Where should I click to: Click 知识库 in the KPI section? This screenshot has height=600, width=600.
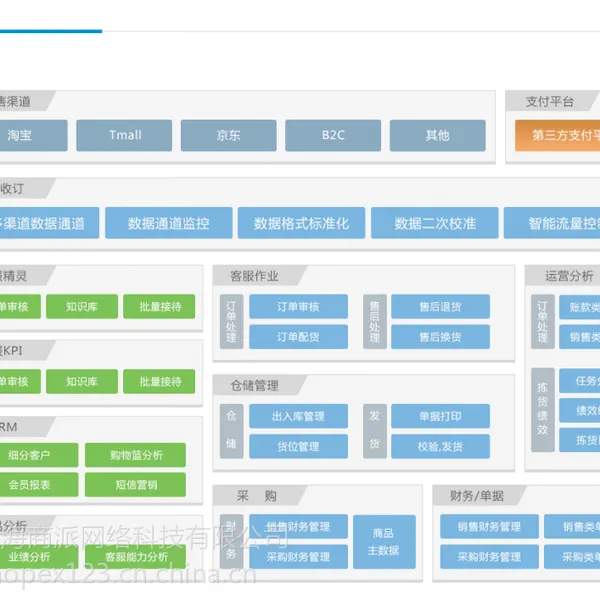tap(82, 382)
